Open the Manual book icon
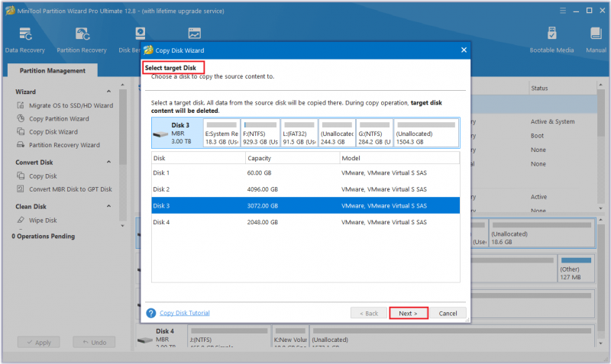Screen dimensions: 611x364 [x=596, y=34]
